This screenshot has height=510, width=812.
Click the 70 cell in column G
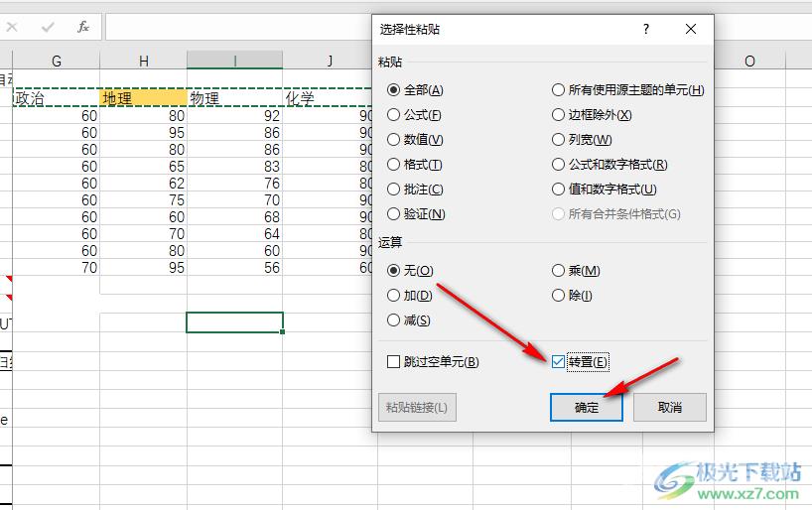click(x=56, y=268)
